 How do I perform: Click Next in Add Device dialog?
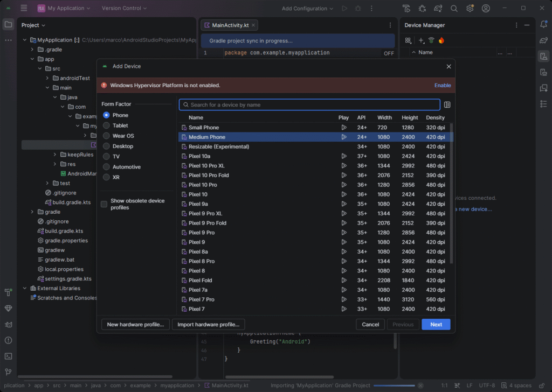[436, 325]
